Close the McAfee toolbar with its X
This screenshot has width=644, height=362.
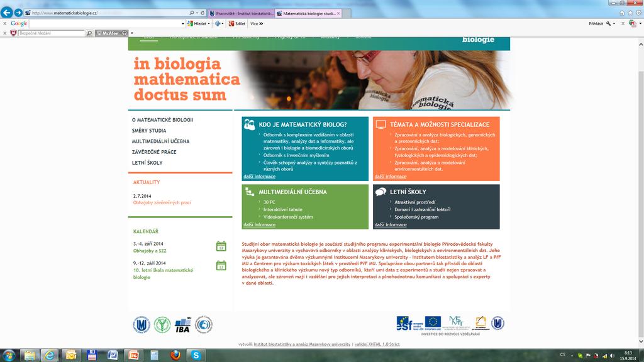[4, 33]
